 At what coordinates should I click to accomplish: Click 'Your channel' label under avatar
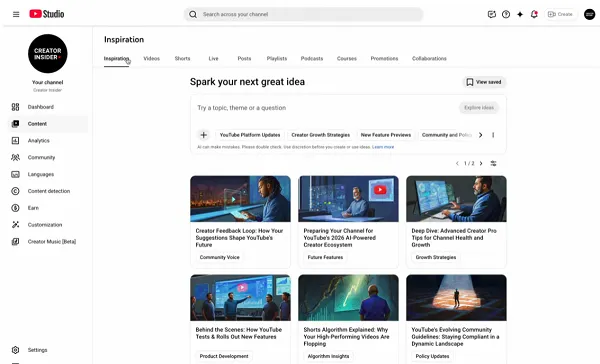[x=47, y=82]
